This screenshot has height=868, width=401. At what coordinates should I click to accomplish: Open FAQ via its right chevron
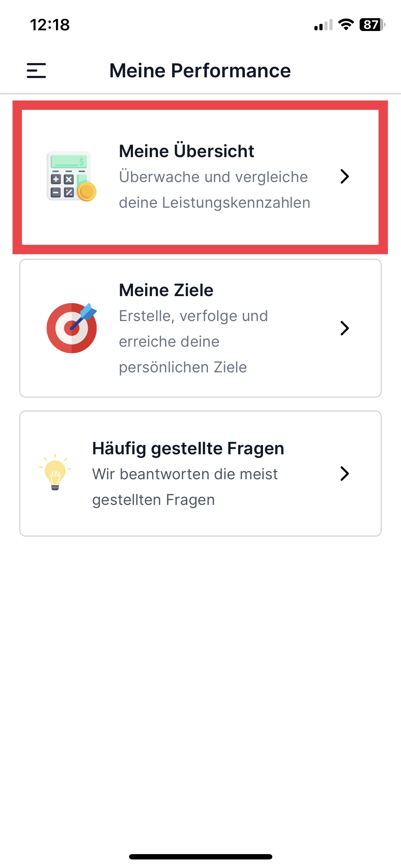(344, 474)
